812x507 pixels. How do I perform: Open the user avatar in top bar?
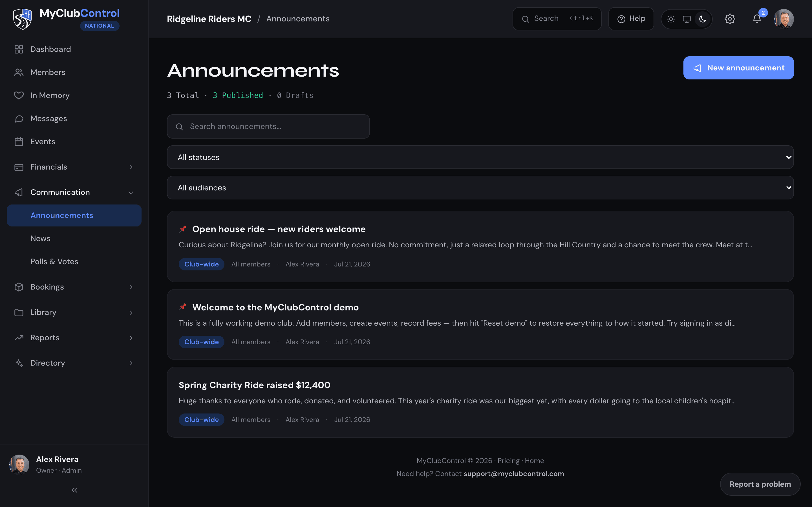(784, 19)
